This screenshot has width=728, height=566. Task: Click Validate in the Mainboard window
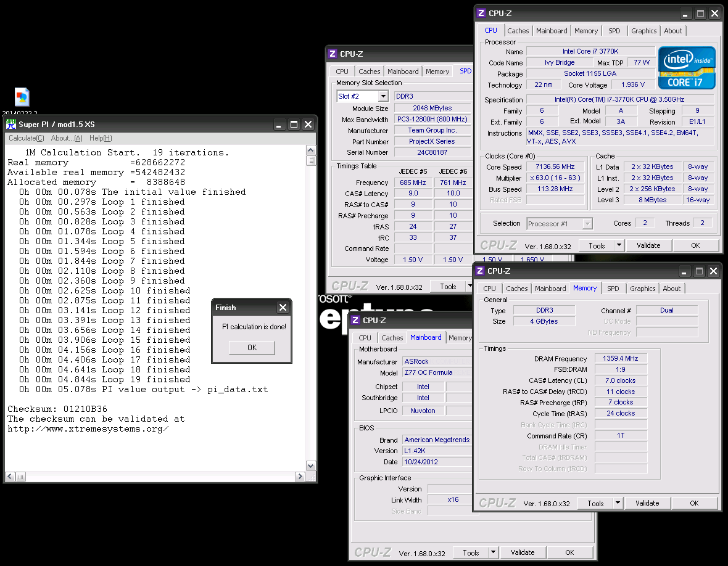pyautogui.click(x=523, y=552)
